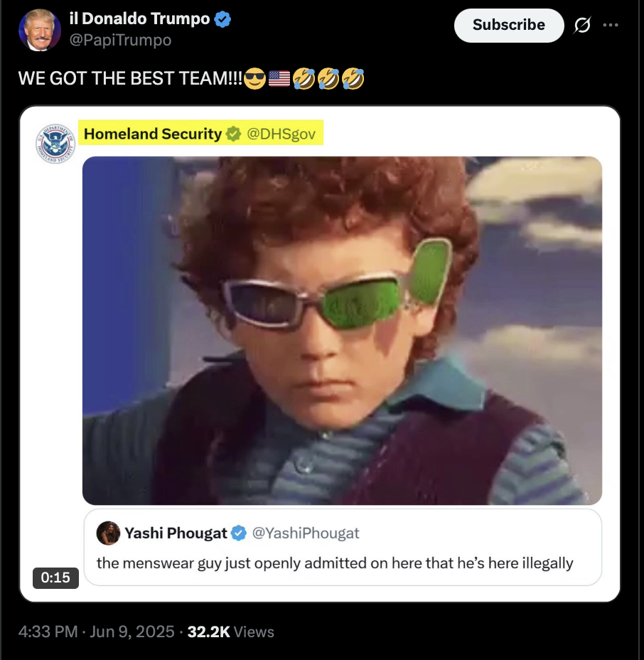The width and height of the screenshot is (644, 660).
Task: Click the il Donaldo Trumpo display name
Action: (139, 19)
